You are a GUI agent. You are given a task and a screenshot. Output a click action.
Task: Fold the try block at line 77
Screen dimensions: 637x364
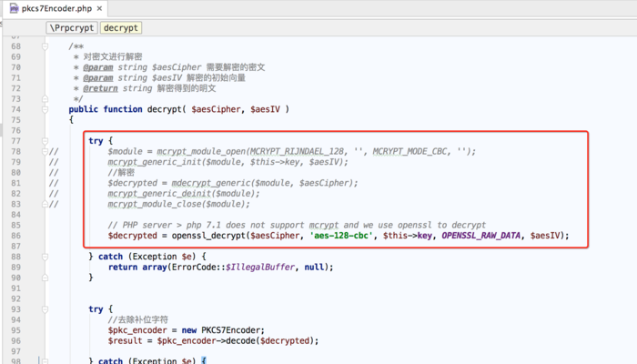point(45,141)
